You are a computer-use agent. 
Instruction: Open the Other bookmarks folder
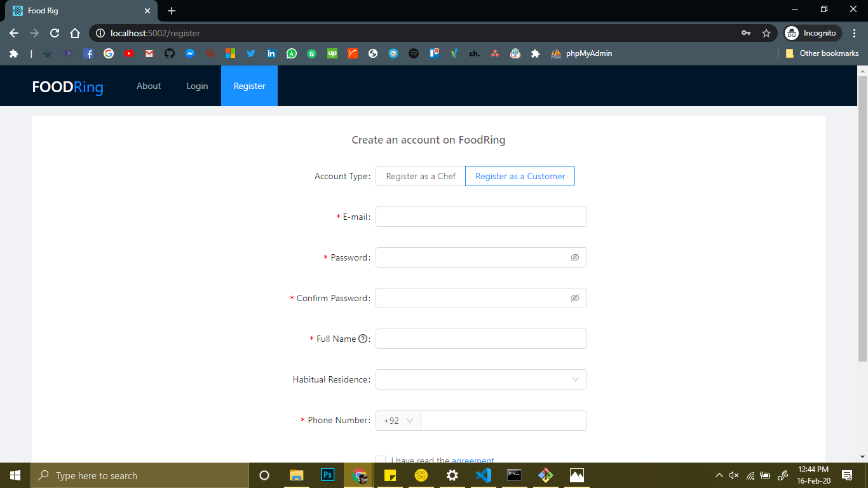point(822,53)
